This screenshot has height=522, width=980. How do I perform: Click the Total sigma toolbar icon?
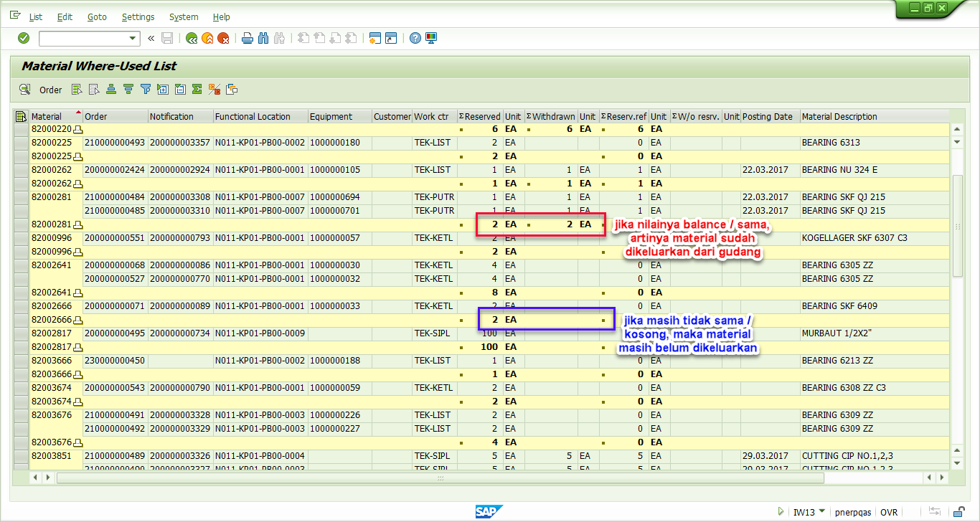[x=197, y=90]
